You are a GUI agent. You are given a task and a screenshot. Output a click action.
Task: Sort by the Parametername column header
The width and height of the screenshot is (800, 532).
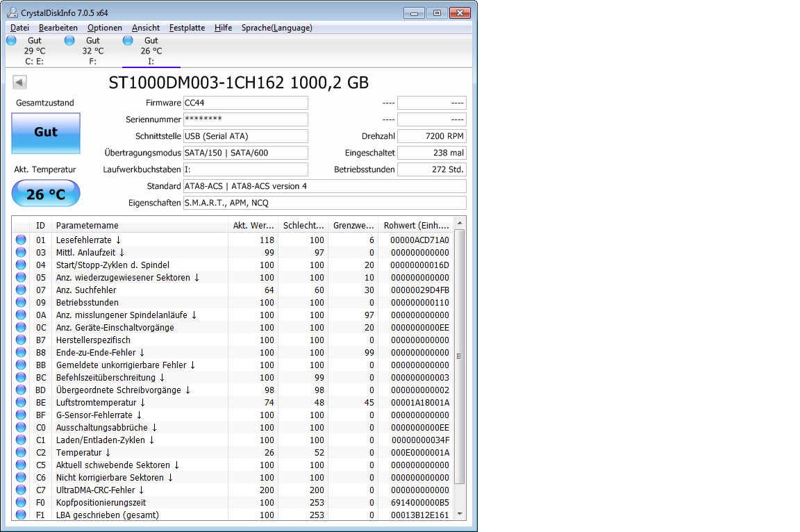[140, 225]
